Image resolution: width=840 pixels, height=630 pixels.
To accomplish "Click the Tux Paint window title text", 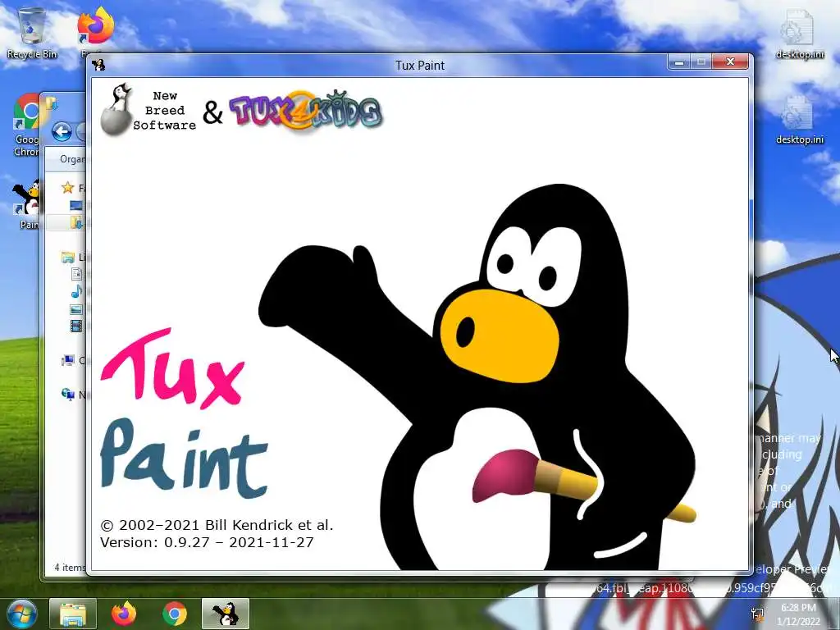I will point(420,66).
